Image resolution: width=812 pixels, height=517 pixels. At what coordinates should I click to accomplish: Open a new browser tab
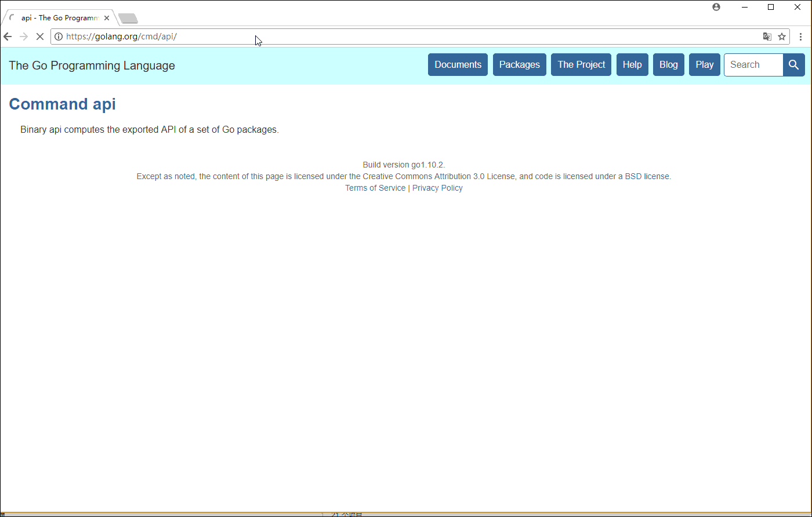pos(128,19)
